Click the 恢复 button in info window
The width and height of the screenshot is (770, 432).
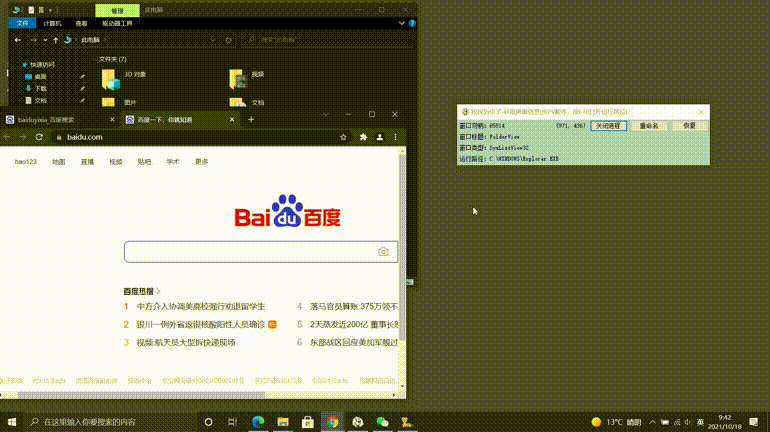[689, 126]
